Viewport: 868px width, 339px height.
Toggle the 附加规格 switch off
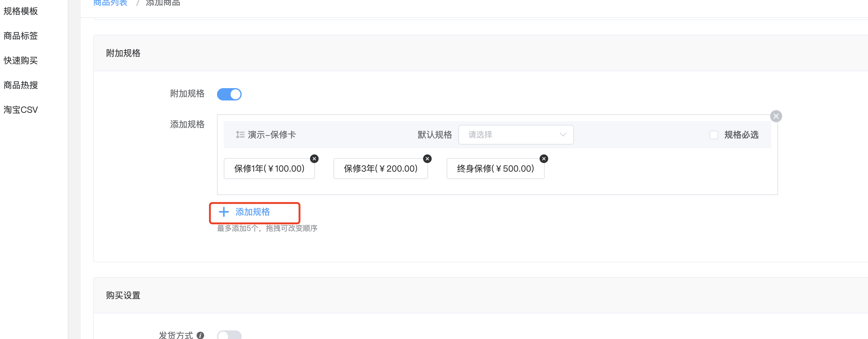[229, 94]
